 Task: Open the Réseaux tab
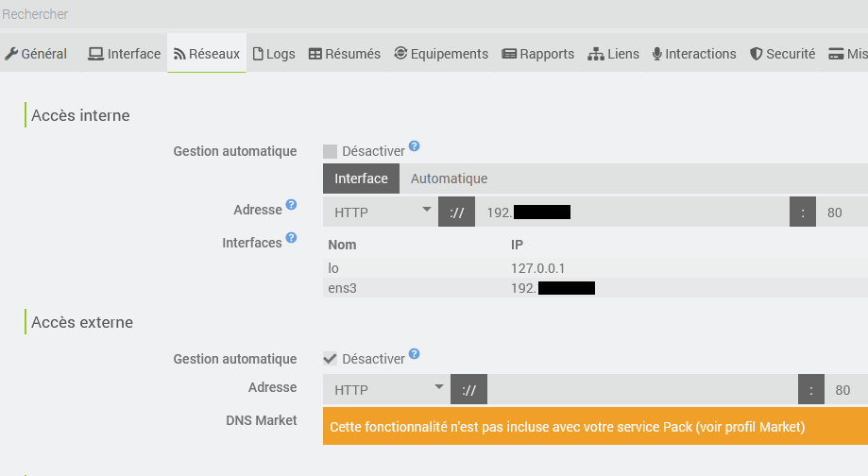click(206, 54)
